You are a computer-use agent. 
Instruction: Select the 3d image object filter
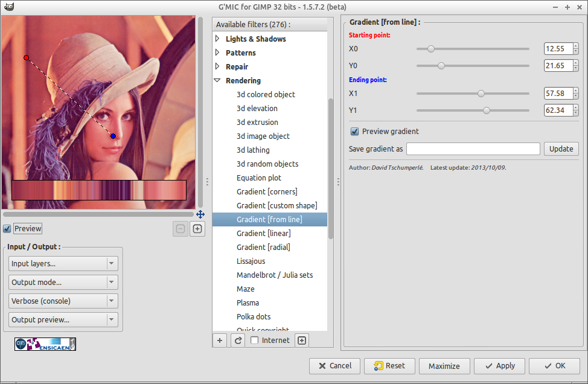click(x=270, y=136)
